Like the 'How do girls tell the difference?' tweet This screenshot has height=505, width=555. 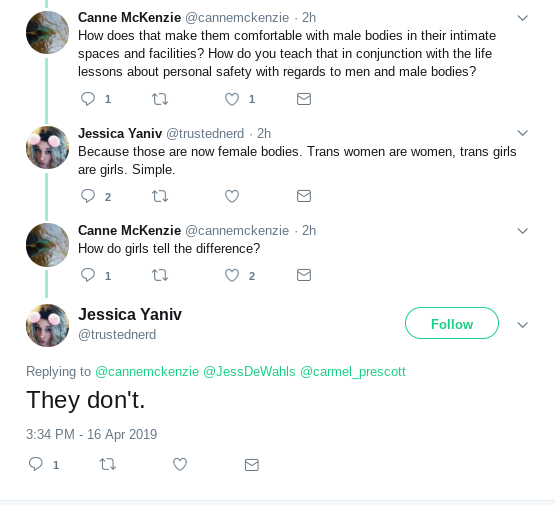coord(232,275)
